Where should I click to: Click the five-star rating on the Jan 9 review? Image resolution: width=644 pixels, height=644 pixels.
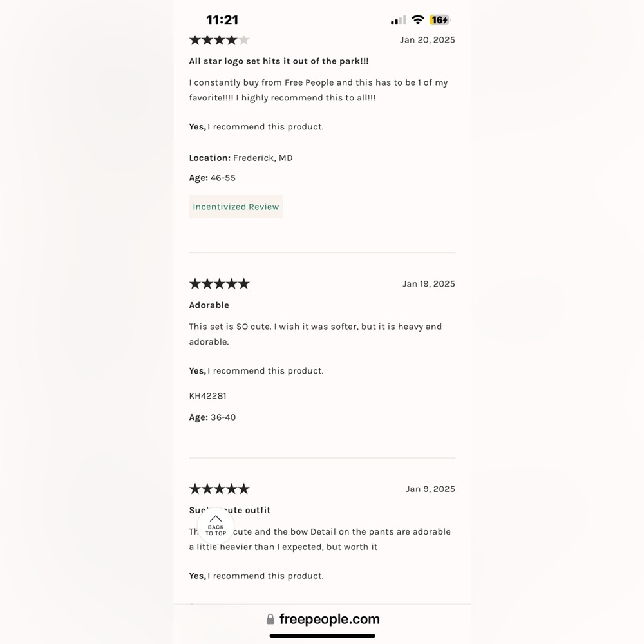[x=219, y=489]
